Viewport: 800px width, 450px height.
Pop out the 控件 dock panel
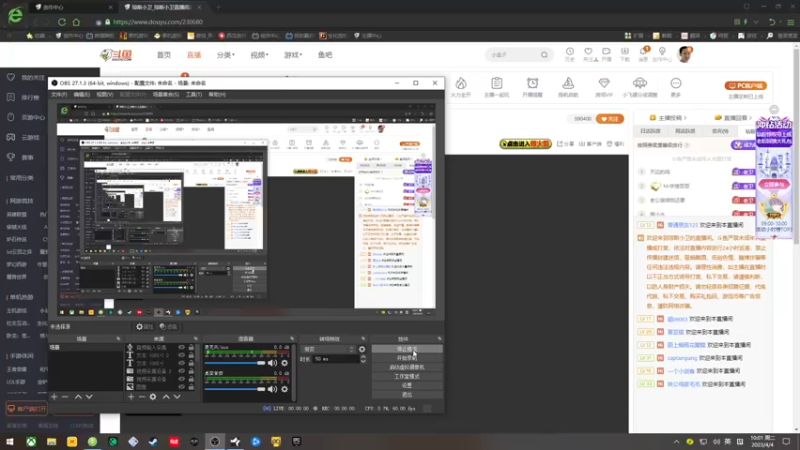[x=439, y=339]
